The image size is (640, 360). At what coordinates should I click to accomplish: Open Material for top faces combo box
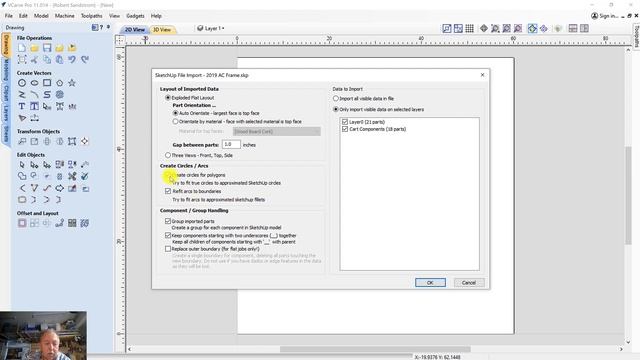click(277, 131)
